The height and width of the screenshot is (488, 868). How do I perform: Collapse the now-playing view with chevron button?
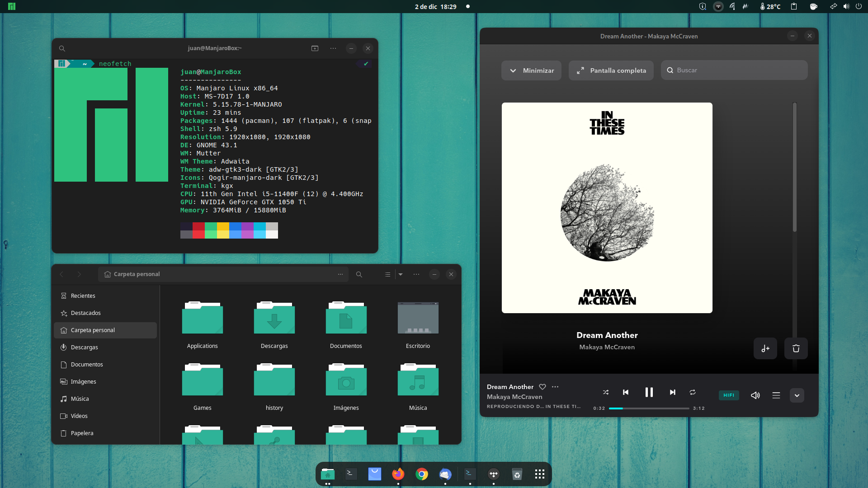tap(797, 395)
